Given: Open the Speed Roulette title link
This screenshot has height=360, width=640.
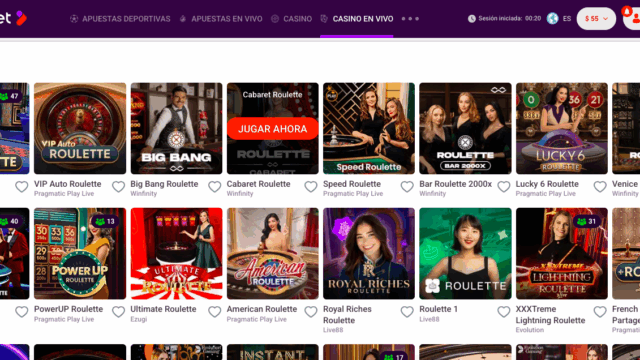Looking at the screenshot, I should coord(352,184).
